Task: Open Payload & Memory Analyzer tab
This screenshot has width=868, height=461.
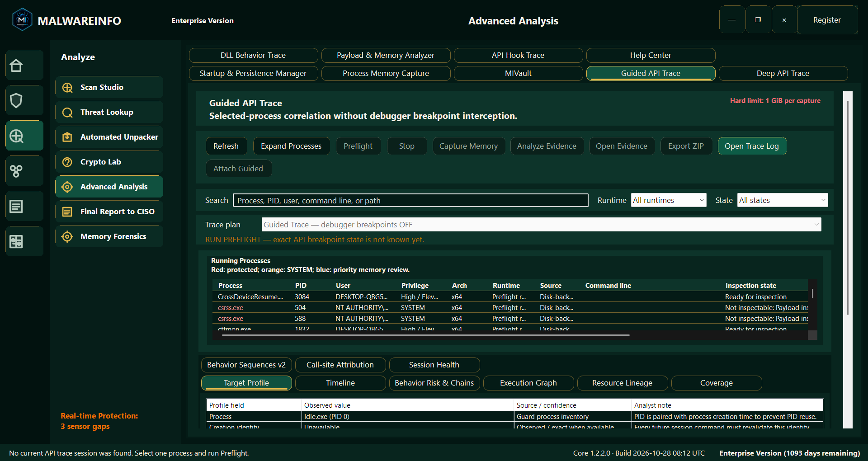Action: click(x=386, y=55)
